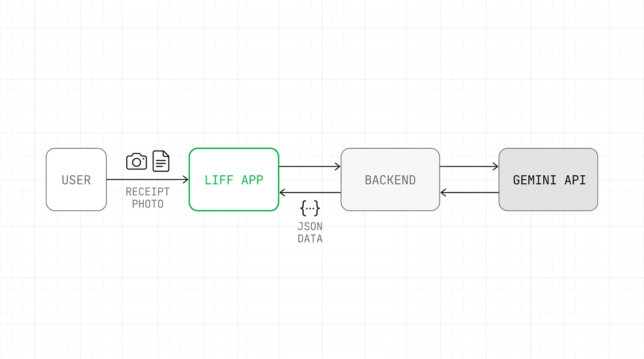Select the green LIFF APP box

click(x=234, y=179)
